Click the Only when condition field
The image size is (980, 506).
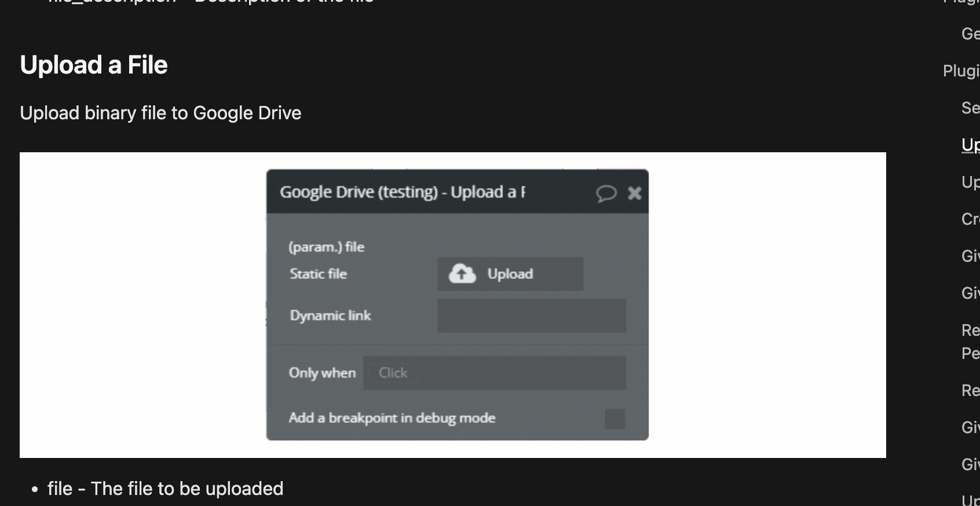(495, 373)
